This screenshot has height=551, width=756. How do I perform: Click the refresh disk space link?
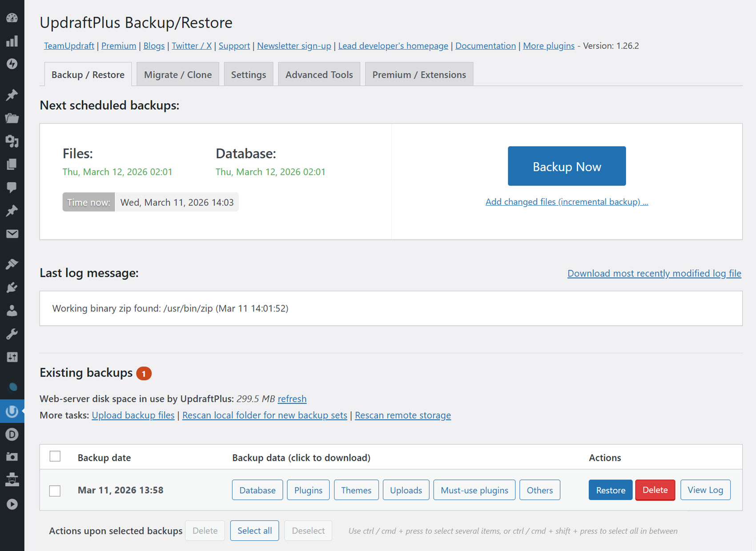coord(292,399)
